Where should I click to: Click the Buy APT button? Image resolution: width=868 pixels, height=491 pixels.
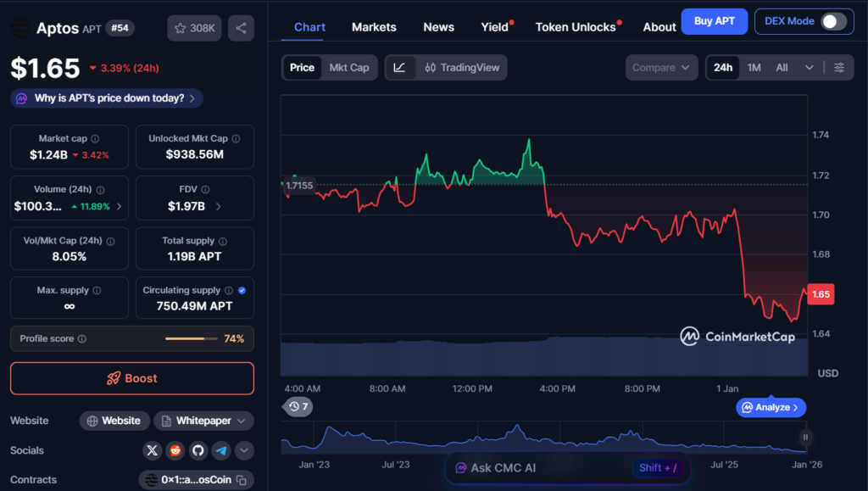click(x=714, y=21)
